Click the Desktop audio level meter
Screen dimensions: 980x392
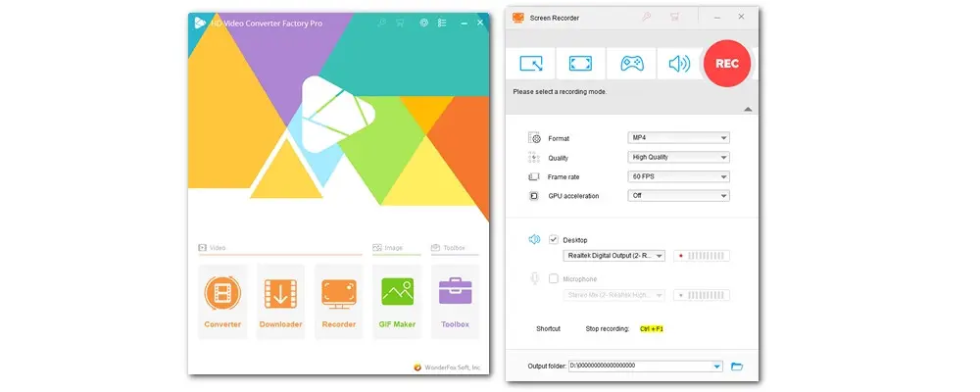702,256
